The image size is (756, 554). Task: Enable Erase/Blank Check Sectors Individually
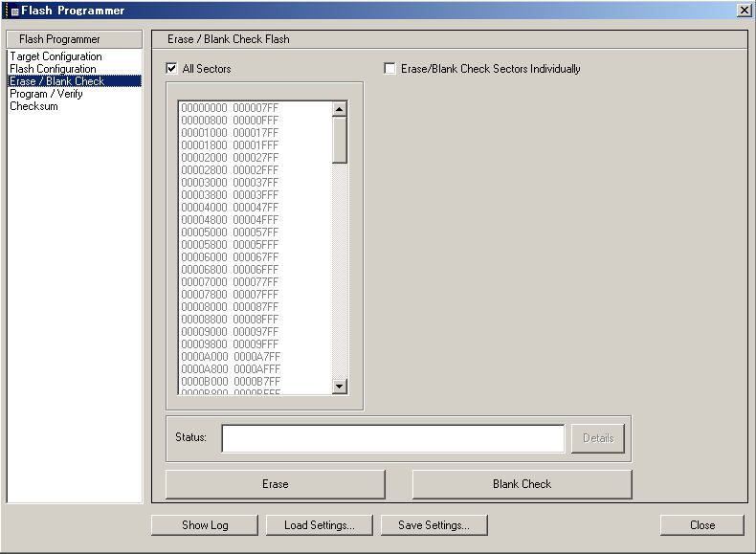pos(389,69)
